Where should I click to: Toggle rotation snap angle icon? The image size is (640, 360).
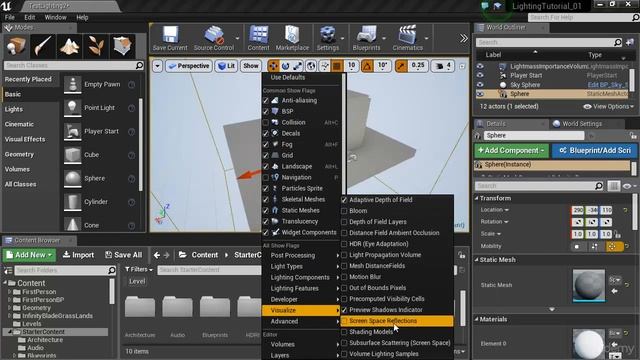(x=367, y=66)
